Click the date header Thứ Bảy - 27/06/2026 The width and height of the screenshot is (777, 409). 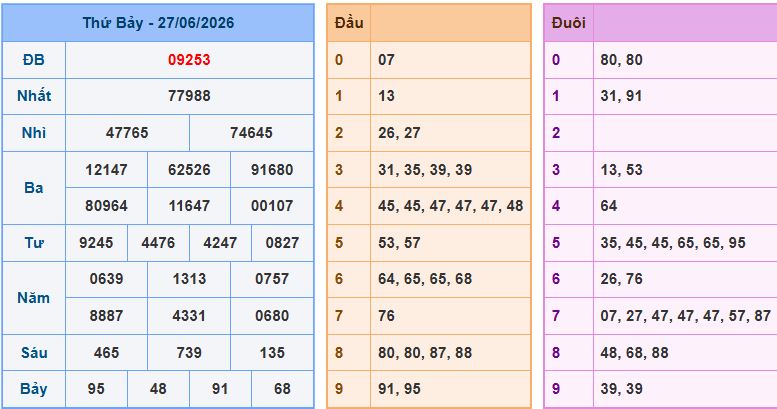click(158, 23)
